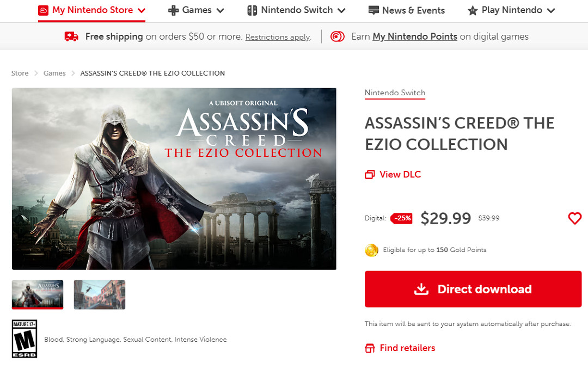Click the Play Nintendo star icon
This screenshot has height=375, width=588.
click(x=473, y=10)
